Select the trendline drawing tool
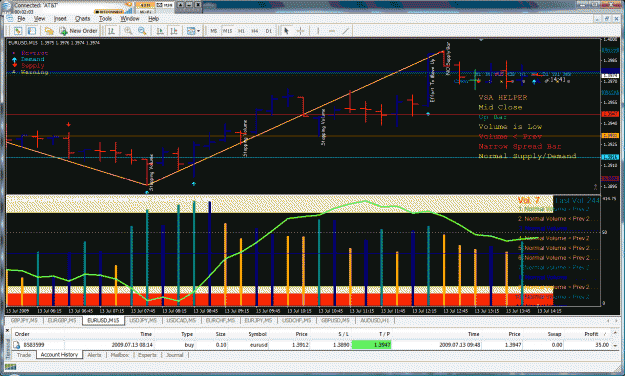This screenshot has width=625, height=376. click(x=346, y=31)
